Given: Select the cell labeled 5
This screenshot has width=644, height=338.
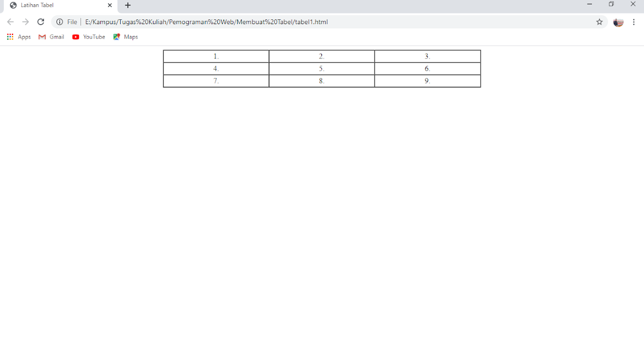Looking at the screenshot, I should (x=321, y=68).
